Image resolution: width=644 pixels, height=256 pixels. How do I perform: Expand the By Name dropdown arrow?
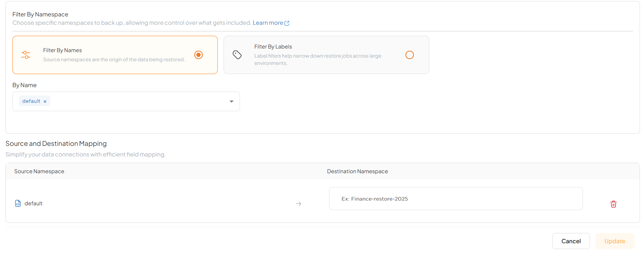click(231, 101)
